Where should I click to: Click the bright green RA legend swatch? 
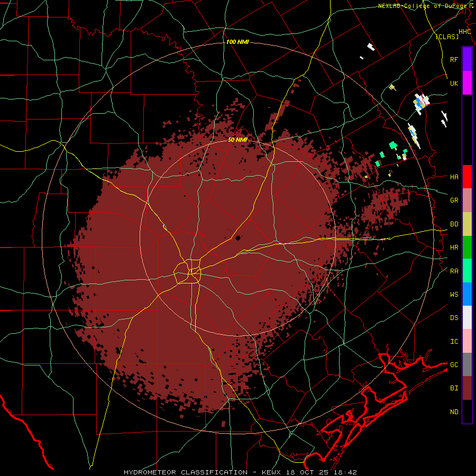click(467, 271)
